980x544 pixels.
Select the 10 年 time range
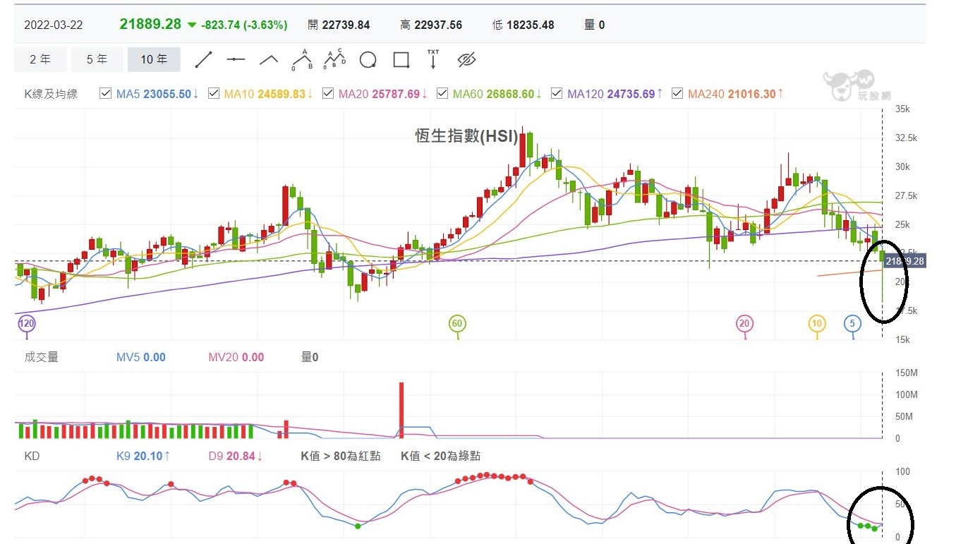tap(154, 60)
